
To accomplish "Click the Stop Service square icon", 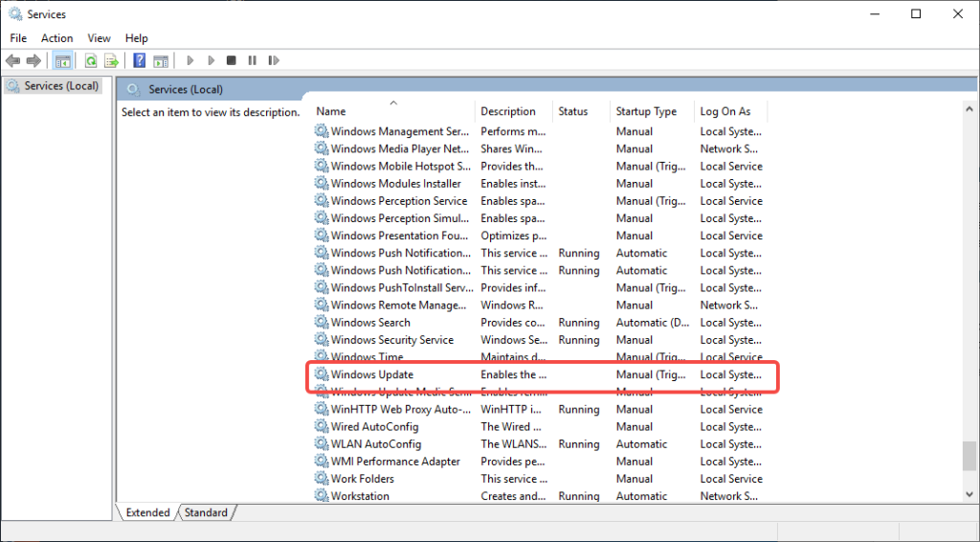I will click(232, 60).
